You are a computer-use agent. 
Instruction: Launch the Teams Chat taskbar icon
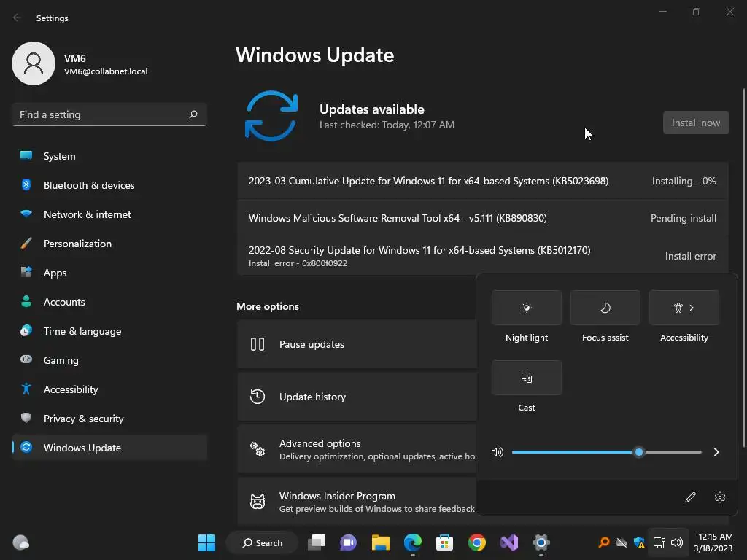point(348,542)
